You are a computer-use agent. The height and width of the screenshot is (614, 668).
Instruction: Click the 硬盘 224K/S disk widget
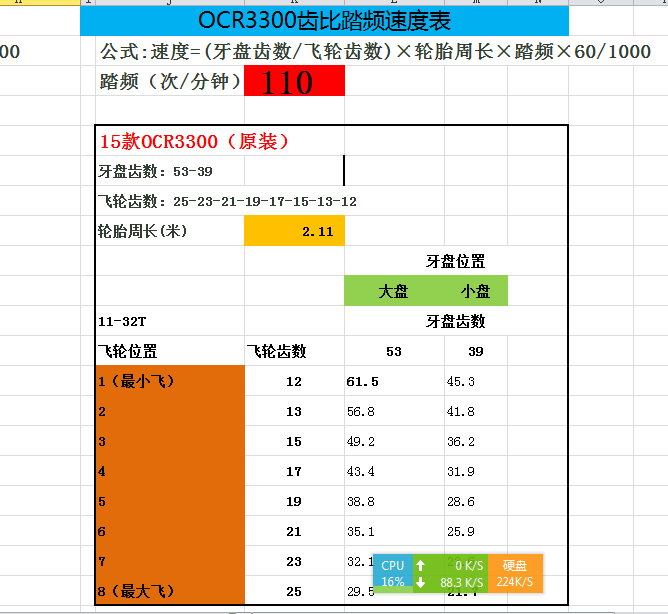[x=515, y=574]
